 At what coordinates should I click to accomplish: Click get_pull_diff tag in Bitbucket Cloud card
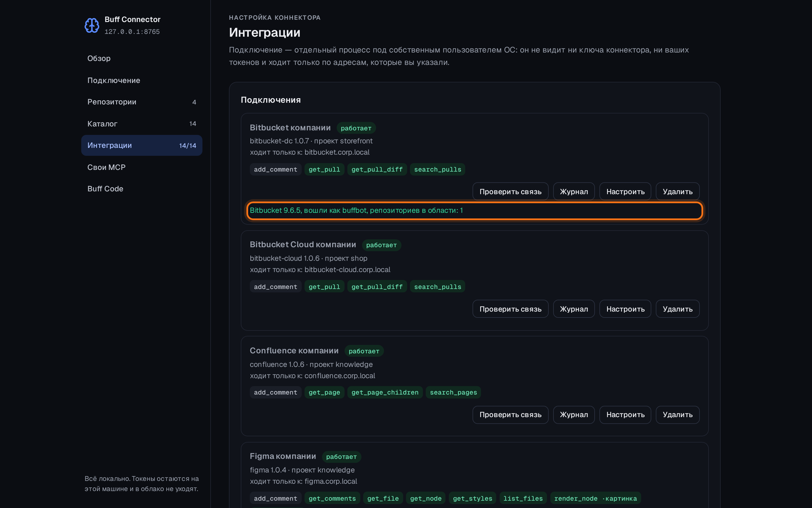point(377,286)
